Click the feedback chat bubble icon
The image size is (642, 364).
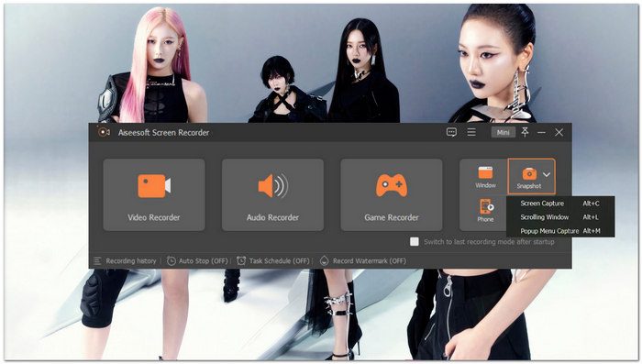coord(451,132)
